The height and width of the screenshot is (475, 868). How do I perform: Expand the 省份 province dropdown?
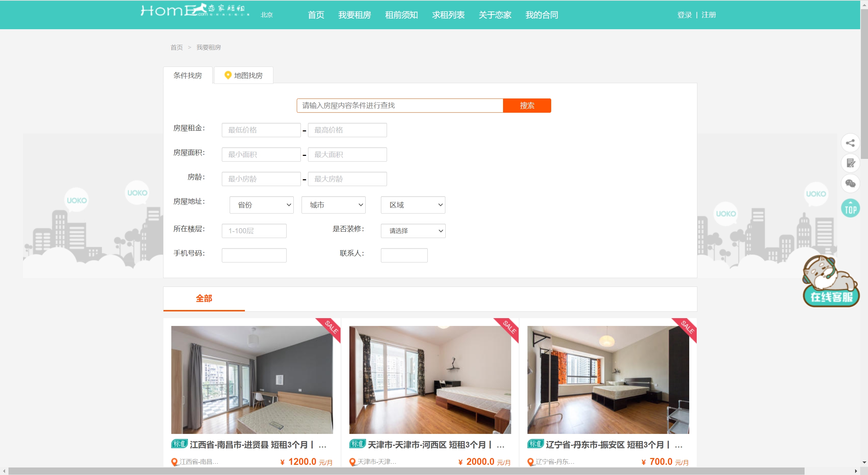click(261, 205)
